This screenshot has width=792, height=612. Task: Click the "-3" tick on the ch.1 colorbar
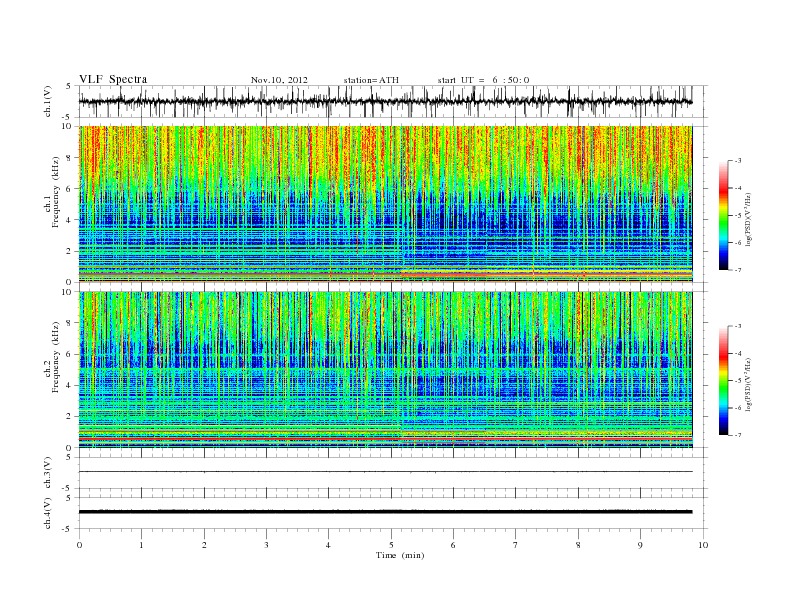pos(737,161)
